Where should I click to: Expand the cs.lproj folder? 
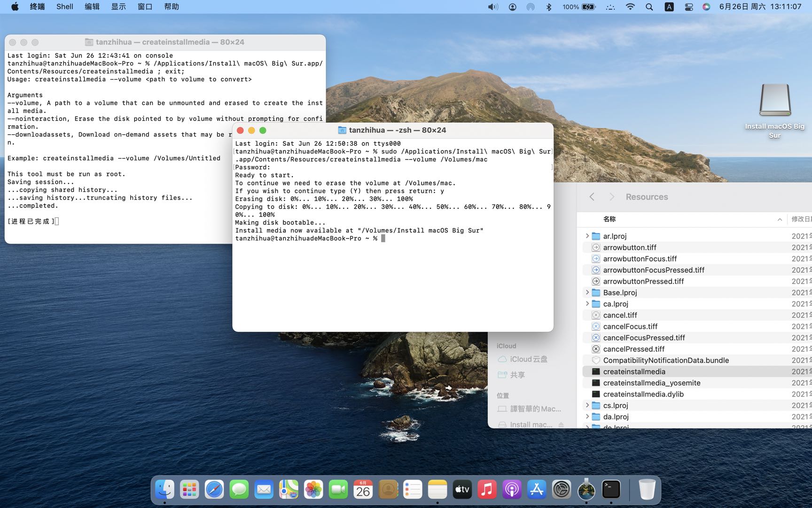[x=587, y=405]
